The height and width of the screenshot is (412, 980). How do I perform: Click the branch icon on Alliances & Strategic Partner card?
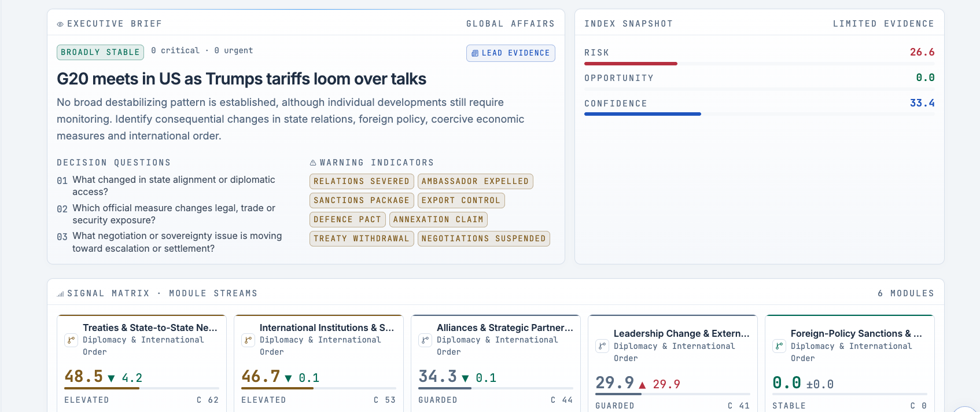[425, 340]
